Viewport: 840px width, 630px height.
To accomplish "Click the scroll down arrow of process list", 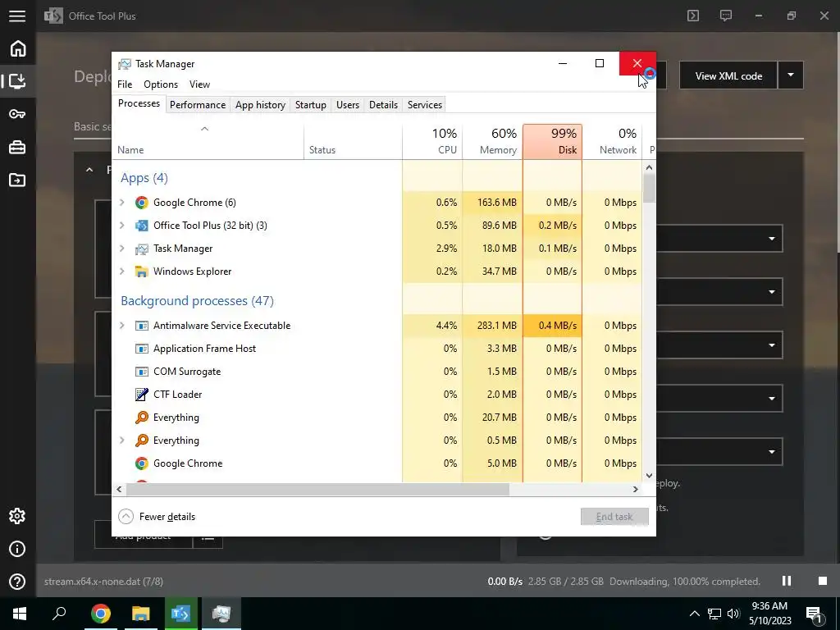I will pos(650,475).
